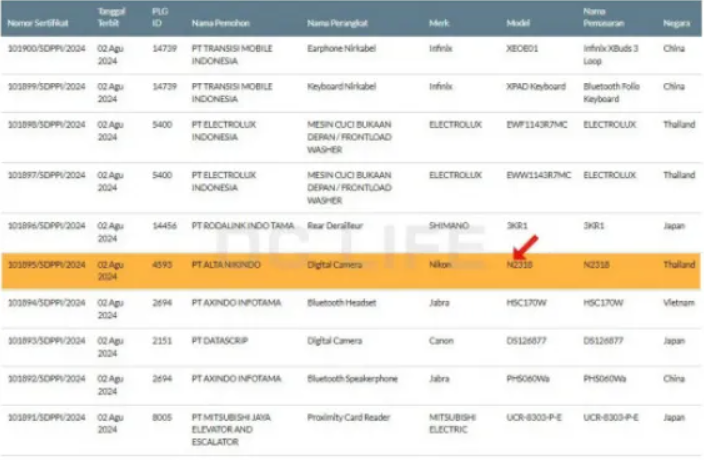Click the EWF1143R7MC model cell

(537, 124)
